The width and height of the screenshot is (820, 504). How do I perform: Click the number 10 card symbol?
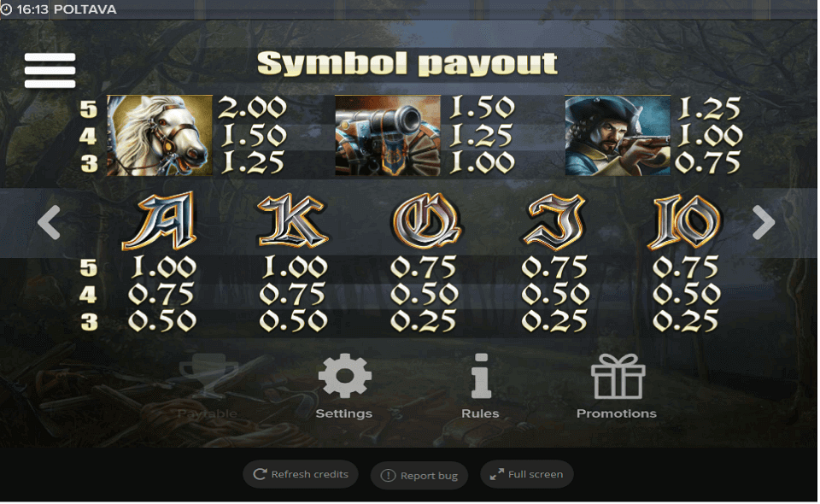(685, 221)
